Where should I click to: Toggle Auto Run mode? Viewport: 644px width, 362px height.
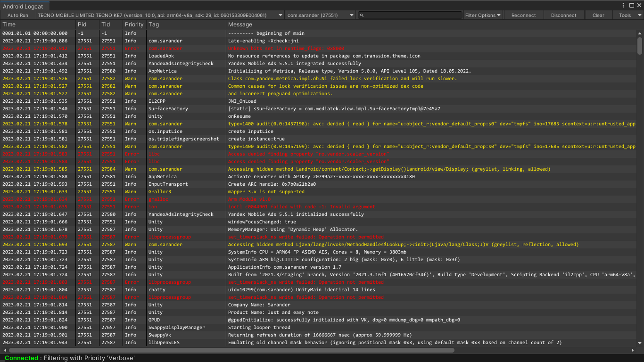(x=17, y=15)
